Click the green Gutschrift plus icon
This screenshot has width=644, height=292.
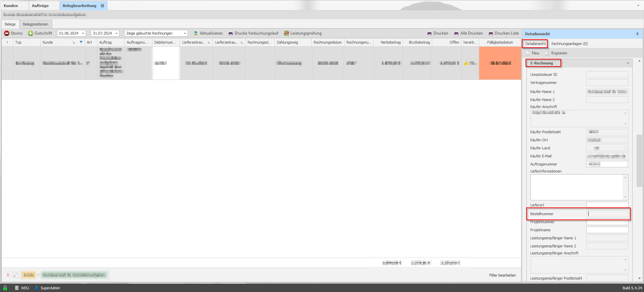coord(31,33)
